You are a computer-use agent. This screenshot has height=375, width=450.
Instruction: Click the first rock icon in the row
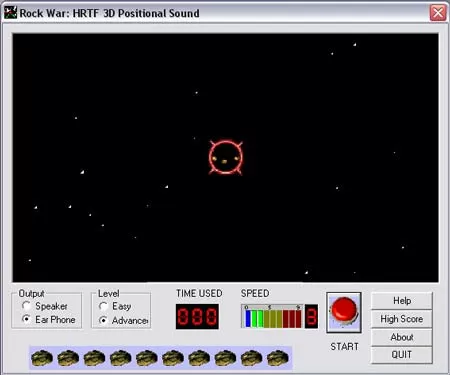click(x=42, y=358)
